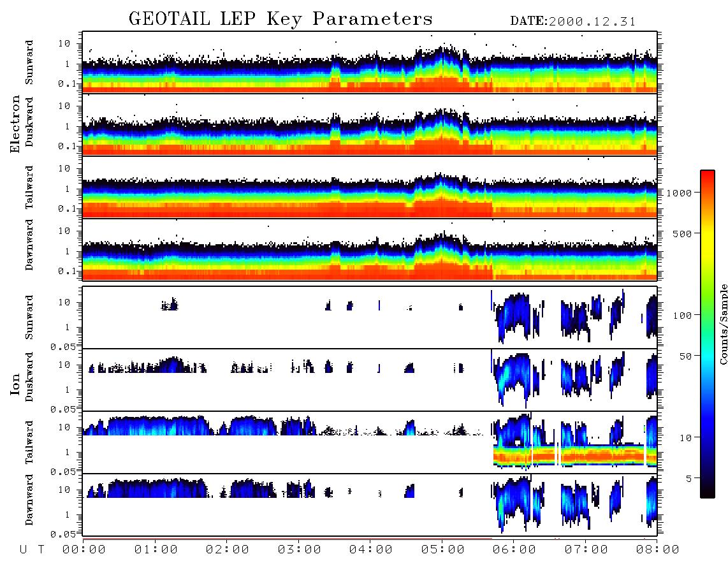Viewport: 728px width, 561px height.
Task: Click the yellow region of the color bar
Action: tap(708, 242)
